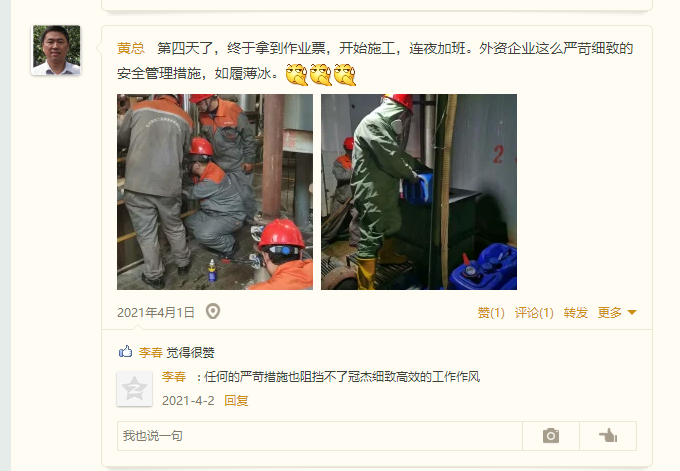Open the photo of worker in green suit

[419, 192]
